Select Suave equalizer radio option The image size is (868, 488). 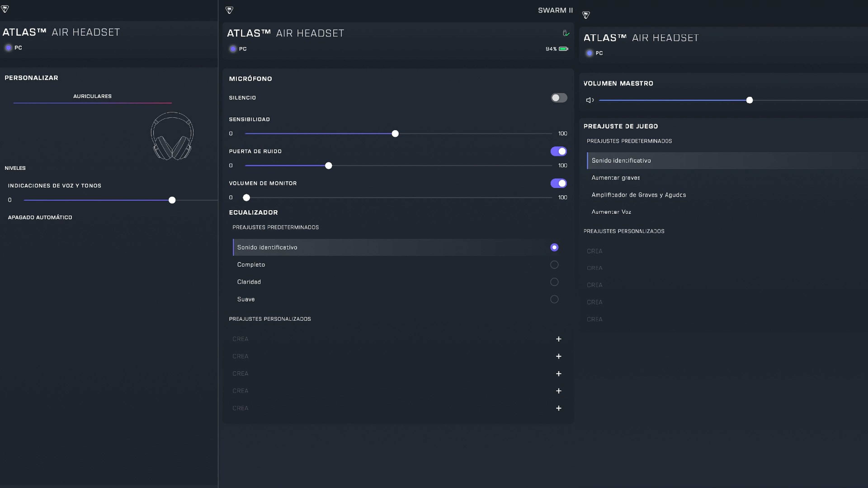[554, 299]
